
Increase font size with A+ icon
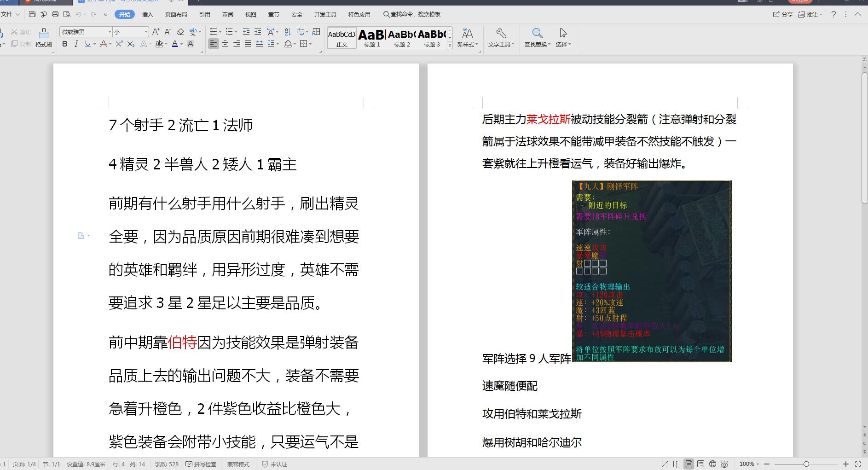[x=156, y=32]
